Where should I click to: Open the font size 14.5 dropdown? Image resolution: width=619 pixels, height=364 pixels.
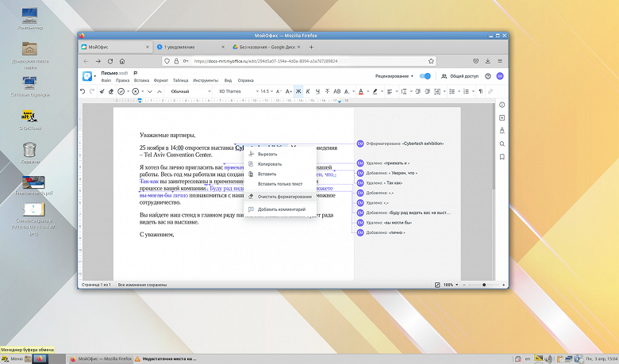(x=268, y=91)
